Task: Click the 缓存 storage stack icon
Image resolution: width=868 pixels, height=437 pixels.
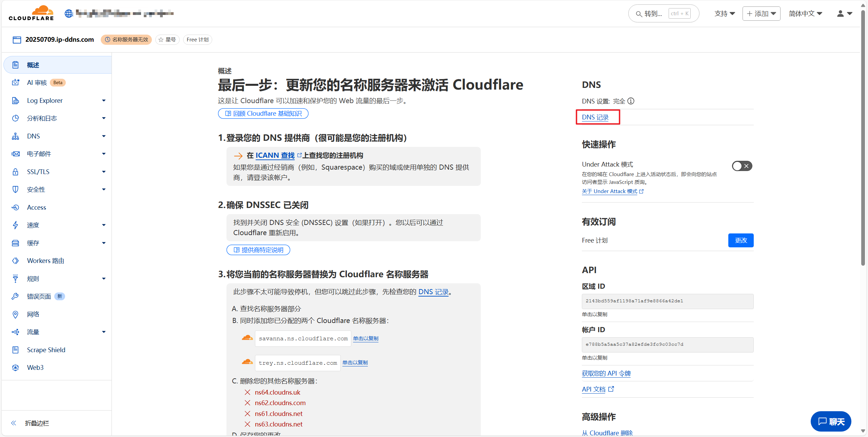Action: tap(16, 243)
